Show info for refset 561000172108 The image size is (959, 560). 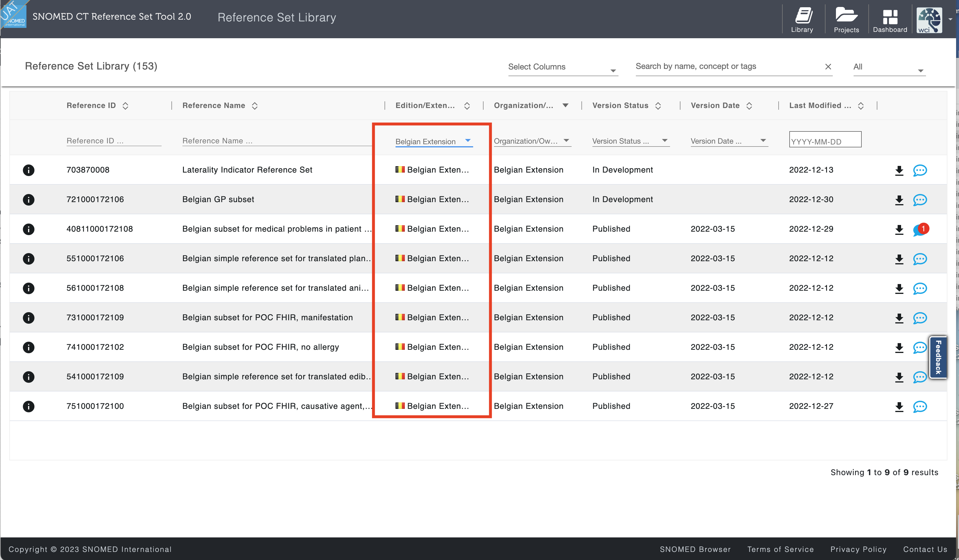[x=29, y=288]
